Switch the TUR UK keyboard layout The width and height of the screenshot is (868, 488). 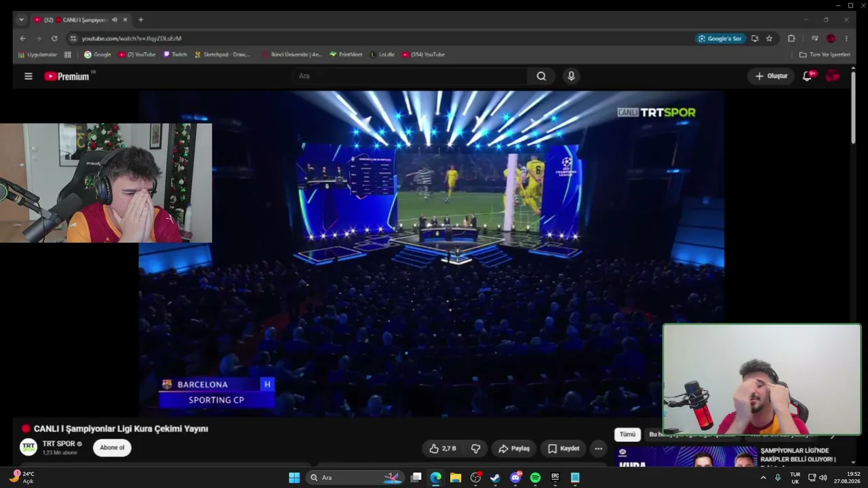(795, 478)
